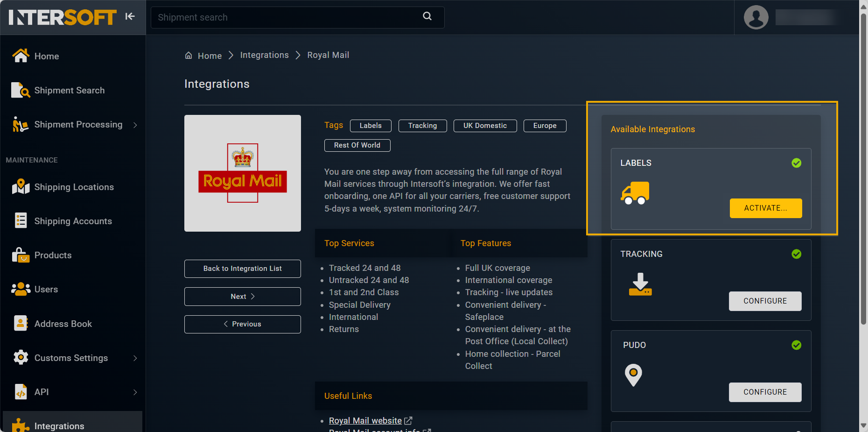The image size is (868, 432).
Task: Click the Shipping Locations map icon
Action: click(x=21, y=186)
